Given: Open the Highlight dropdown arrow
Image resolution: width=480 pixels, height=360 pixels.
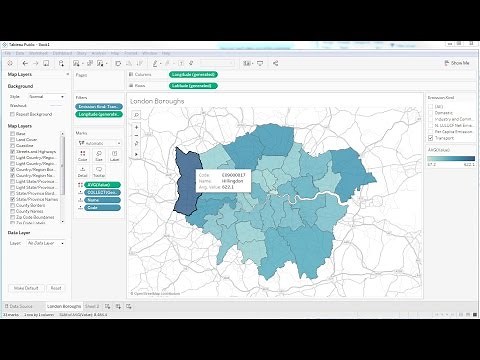Looking at the screenshot, I should pos(160,64).
